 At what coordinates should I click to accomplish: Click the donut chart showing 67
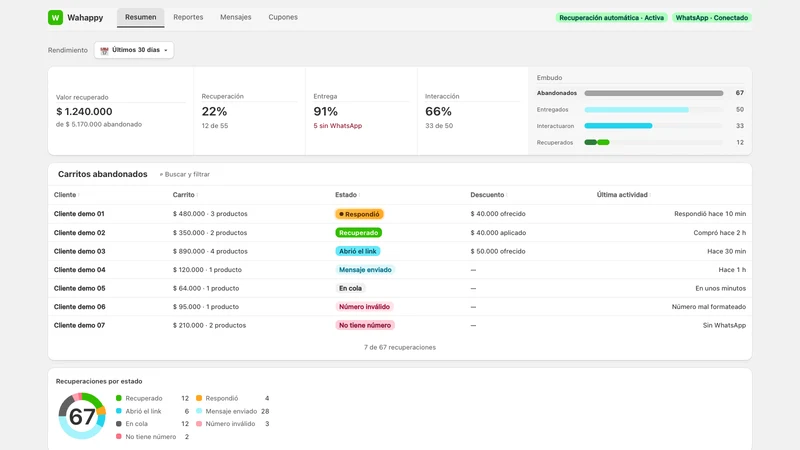(82, 416)
